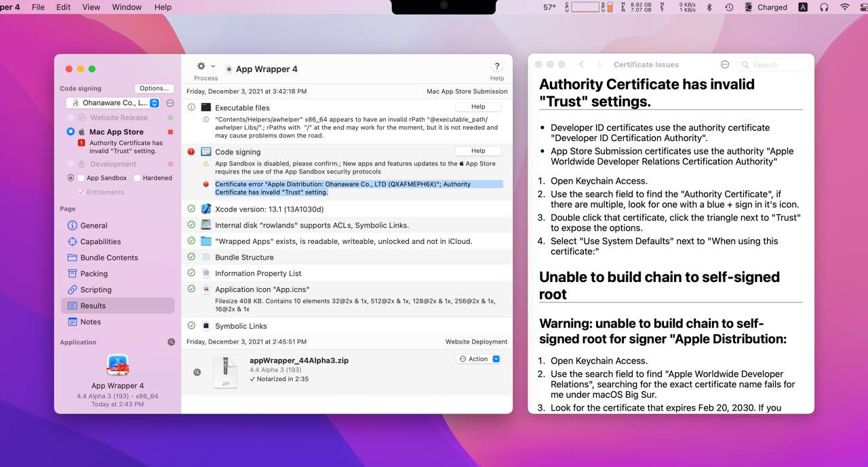Screen dimensions: 868x467
Task: Click the Process gear icon
Action: 201,66
